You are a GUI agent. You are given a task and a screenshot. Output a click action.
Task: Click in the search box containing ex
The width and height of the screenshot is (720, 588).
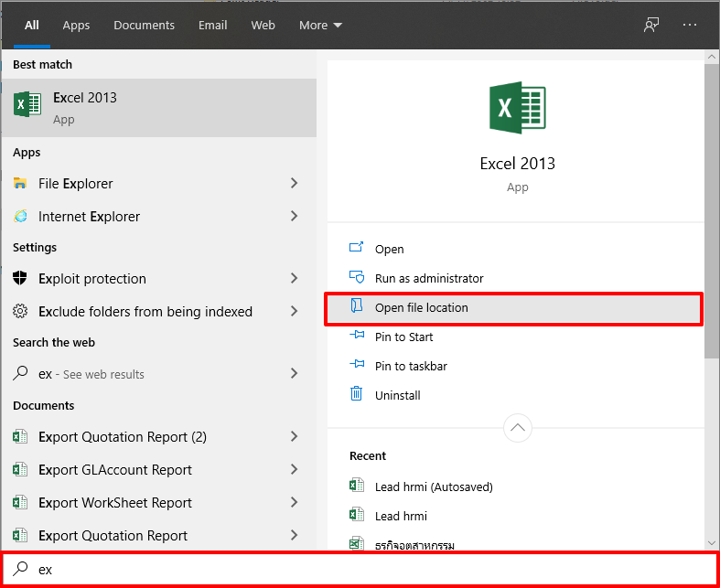point(360,569)
